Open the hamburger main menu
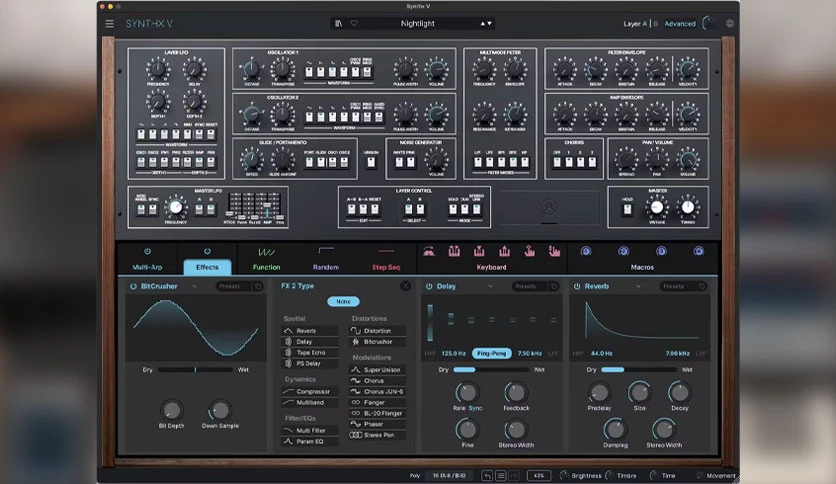 pyautogui.click(x=109, y=24)
